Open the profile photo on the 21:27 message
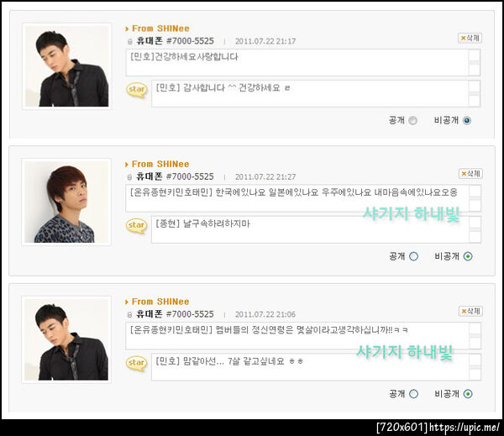Screen dimensions: 504x436 (x=66, y=202)
